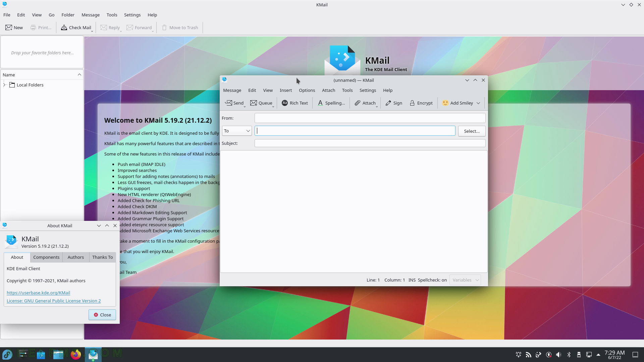Viewport: 644px width, 362px height.
Task: Open the Queue dropdown arrow
Action: 273,107
